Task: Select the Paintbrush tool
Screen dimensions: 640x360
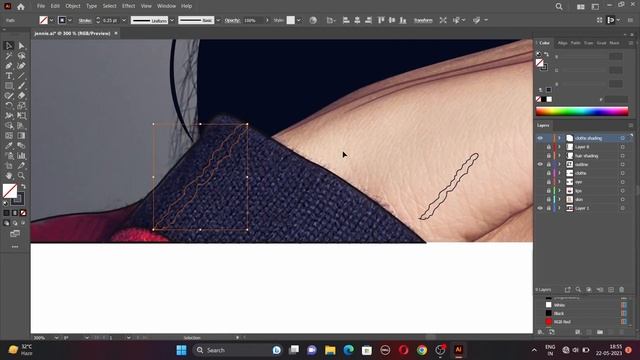Action: tap(21, 86)
